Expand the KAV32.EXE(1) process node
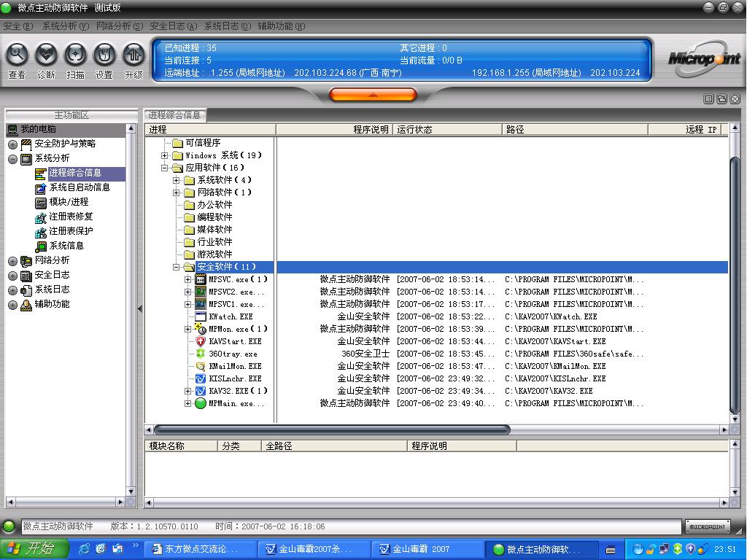 (x=188, y=391)
